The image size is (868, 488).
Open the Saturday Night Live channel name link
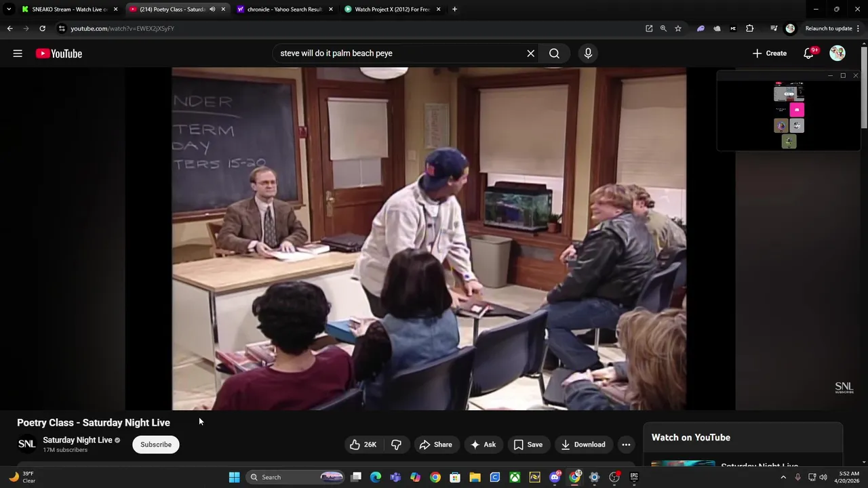point(77,440)
